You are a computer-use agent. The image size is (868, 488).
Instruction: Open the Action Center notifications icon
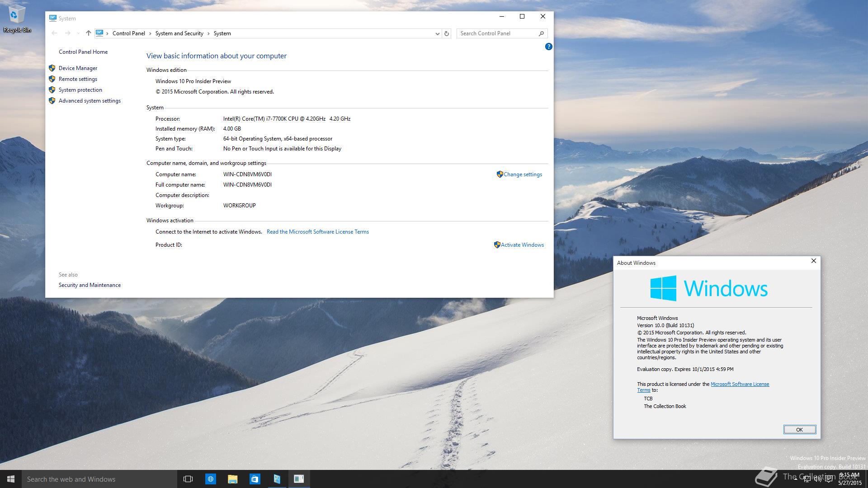[829, 479]
